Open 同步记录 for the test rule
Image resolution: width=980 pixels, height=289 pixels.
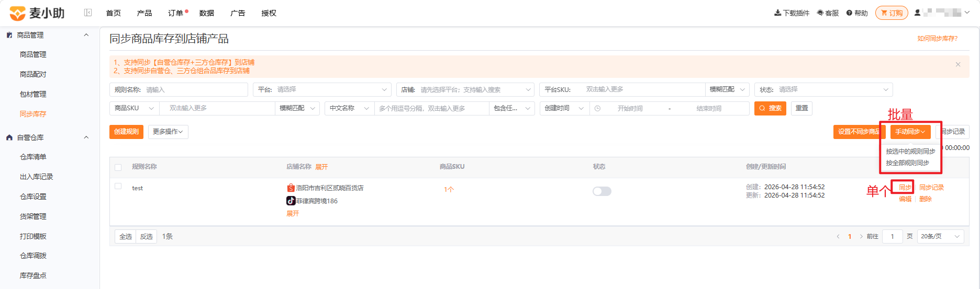932,188
